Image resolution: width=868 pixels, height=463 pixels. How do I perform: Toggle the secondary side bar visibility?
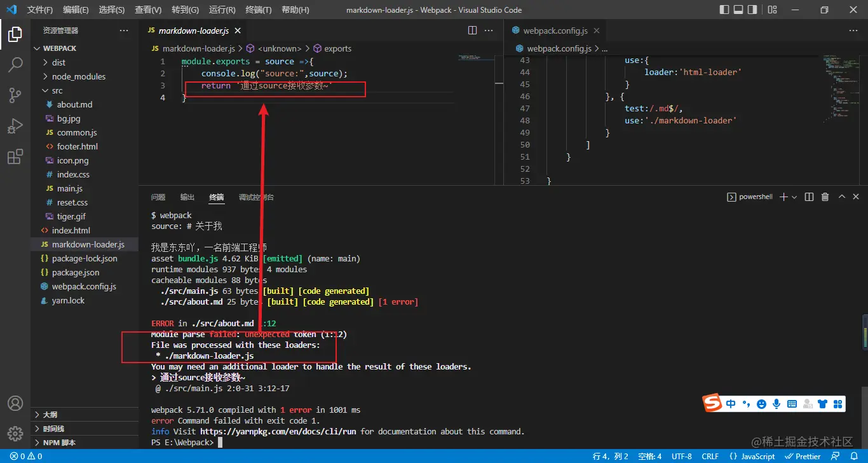click(x=752, y=10)
